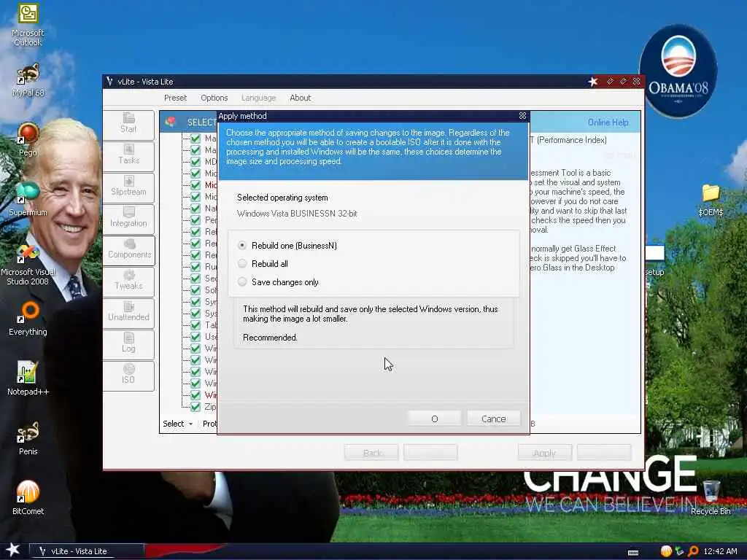Open the Integration section in sidebar
The width and height of the screenshot is (747, 560).
tap(128, 219)
